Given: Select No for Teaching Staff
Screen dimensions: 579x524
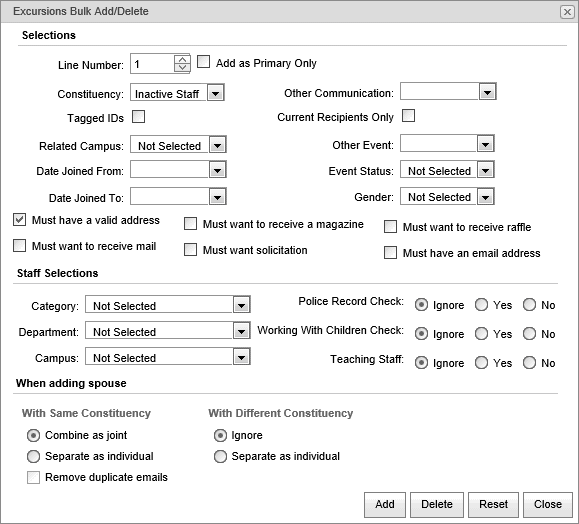Looking at the screenshot, I should click(x=530, y=363).
